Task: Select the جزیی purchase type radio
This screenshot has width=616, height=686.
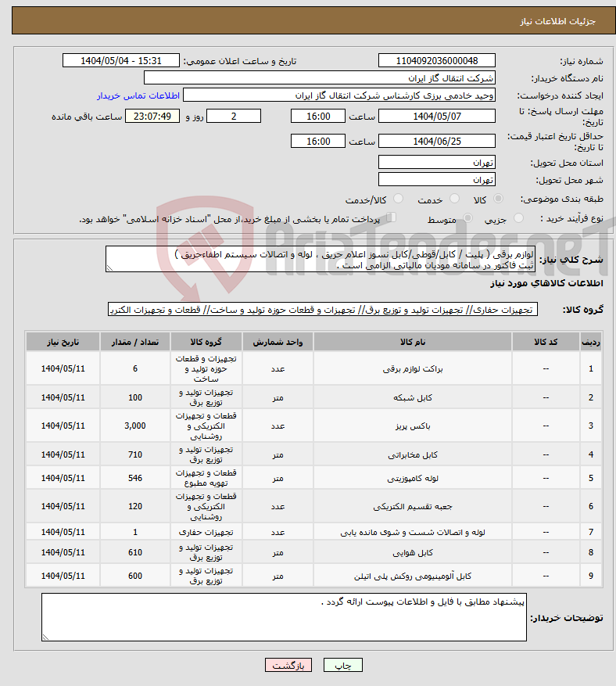Action: (518, 218)
